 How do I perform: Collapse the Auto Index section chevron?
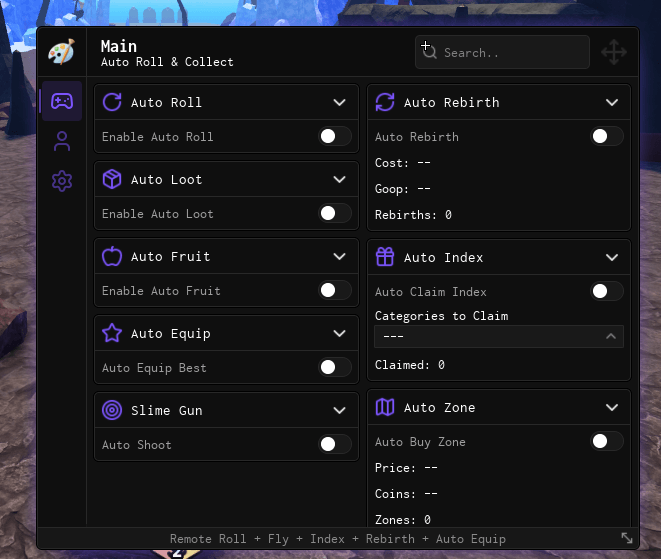coord(612,258)
